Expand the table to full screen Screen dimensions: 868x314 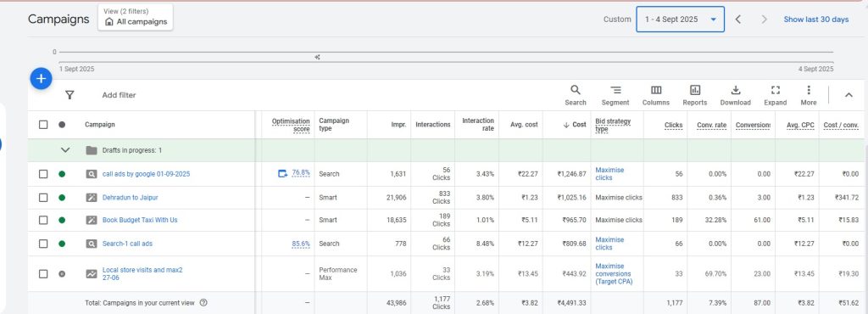click(x=775, y=95)
